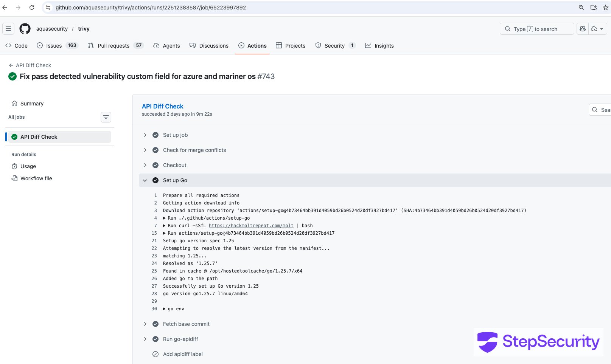Select the Actions tab
This screenshot has width=611, height=364.
coord(252,46)
